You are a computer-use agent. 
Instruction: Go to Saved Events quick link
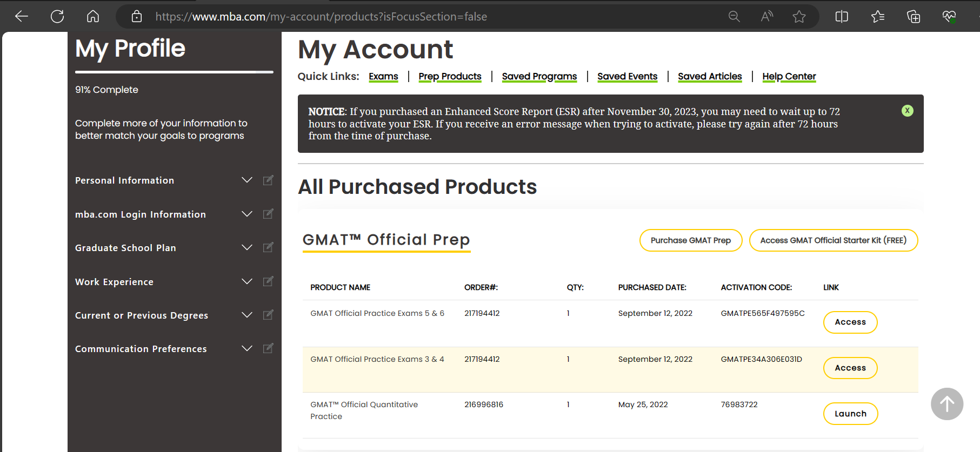(x=627, y=77)
